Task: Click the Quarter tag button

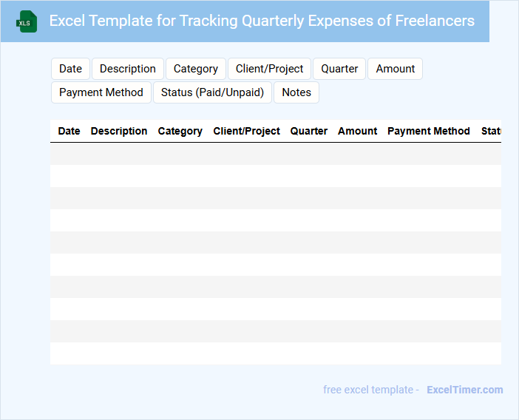Action: point(339,69)
